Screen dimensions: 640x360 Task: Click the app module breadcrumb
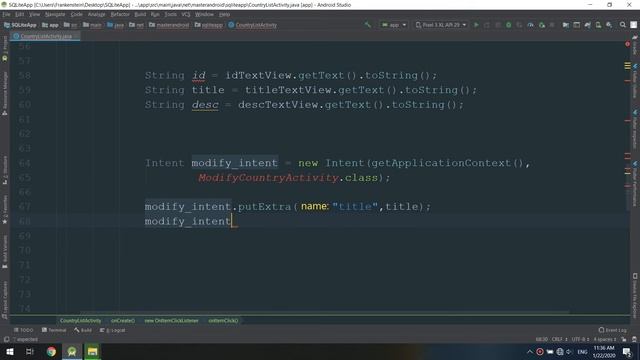51,25
